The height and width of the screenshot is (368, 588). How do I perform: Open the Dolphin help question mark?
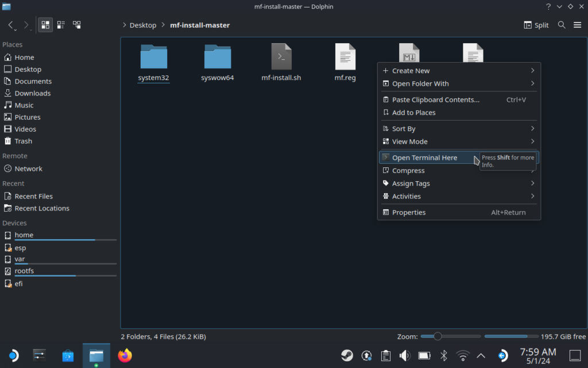pos(548,6)
